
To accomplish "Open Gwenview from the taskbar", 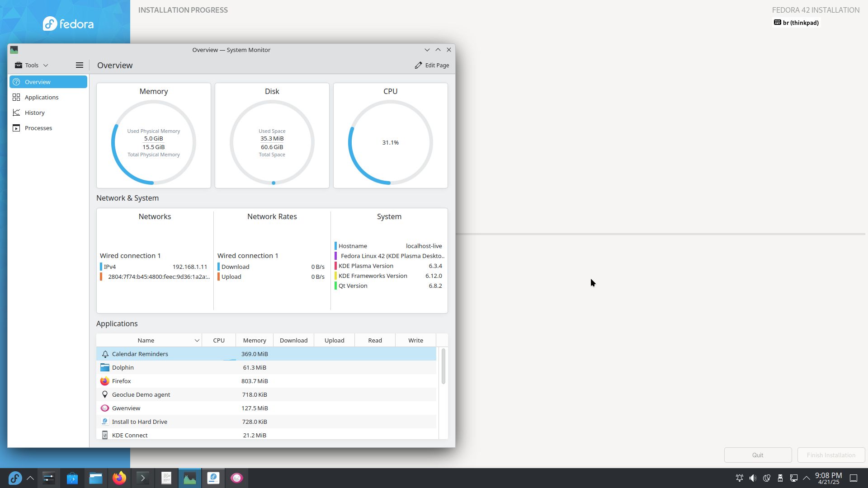I will pos(237,478).
